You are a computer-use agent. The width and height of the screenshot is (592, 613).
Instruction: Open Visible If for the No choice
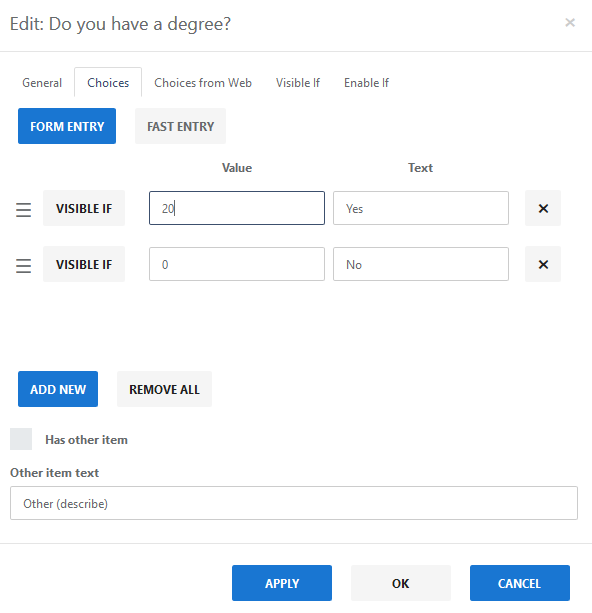(x=84, y=264)
